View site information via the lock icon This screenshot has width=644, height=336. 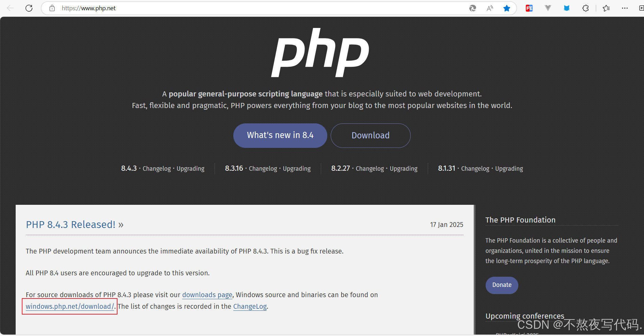point(52,8)
